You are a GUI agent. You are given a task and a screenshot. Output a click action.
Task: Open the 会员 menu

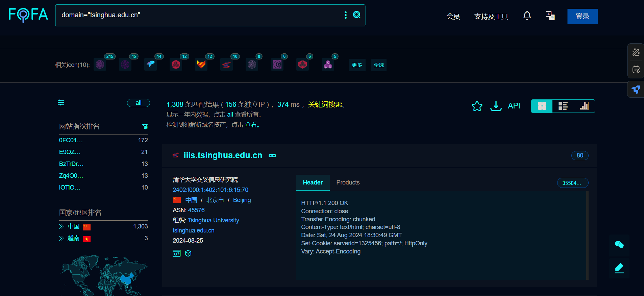point(453,17)
